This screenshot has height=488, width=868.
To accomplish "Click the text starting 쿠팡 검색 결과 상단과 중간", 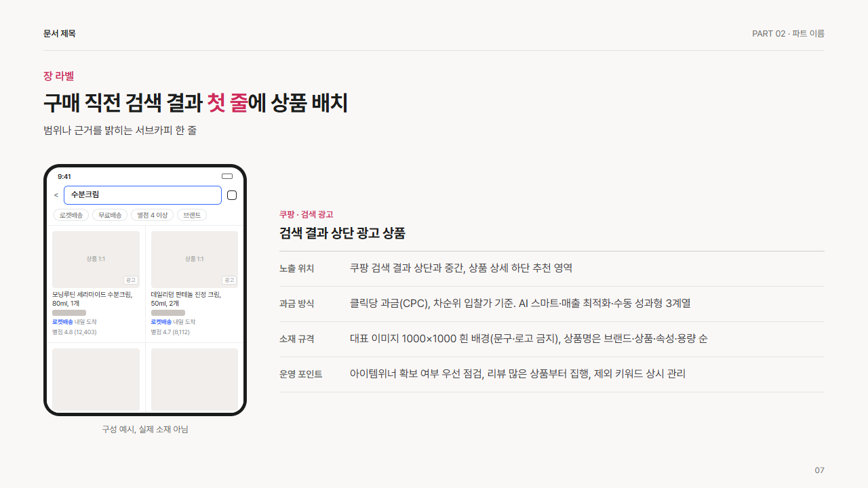I will (x=461, y=268).
